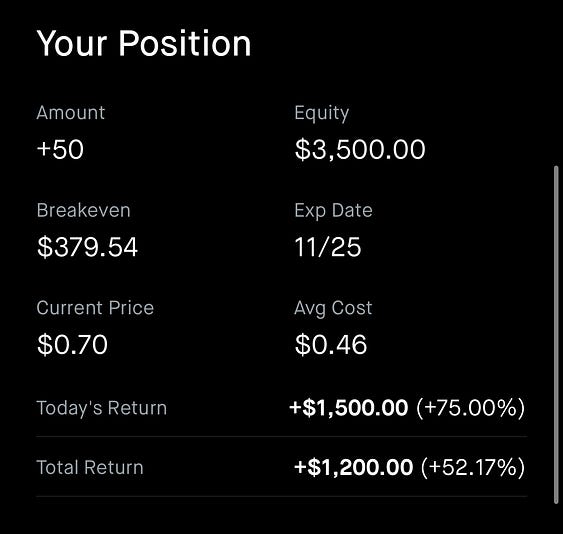Open the Today's Return row label
This screenshot has width=563, height=534.
point(102,408)
